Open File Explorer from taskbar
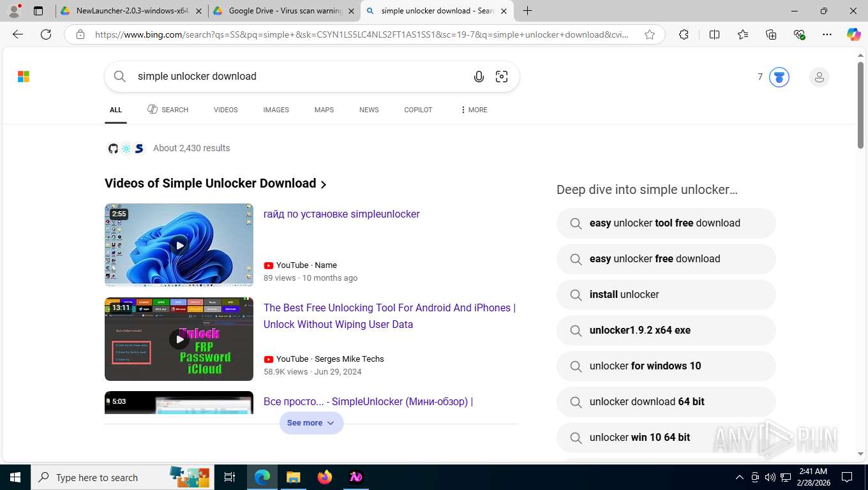868x490 pixels. [293, 477]
